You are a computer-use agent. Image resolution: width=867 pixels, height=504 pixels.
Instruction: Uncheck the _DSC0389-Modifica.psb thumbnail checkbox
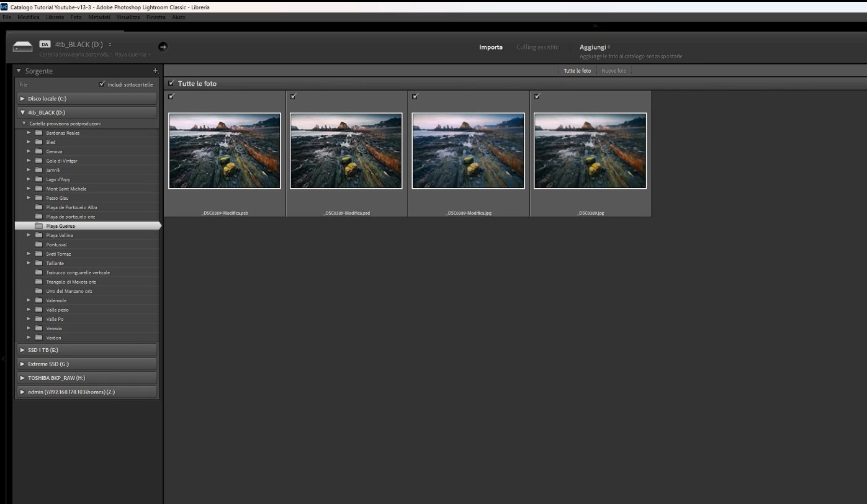(x=172, y=96)
